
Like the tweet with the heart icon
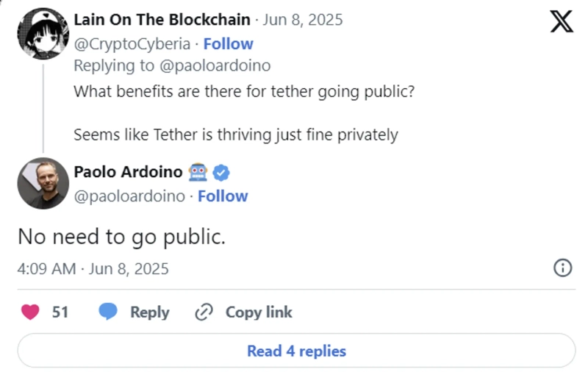coord(30,312)
